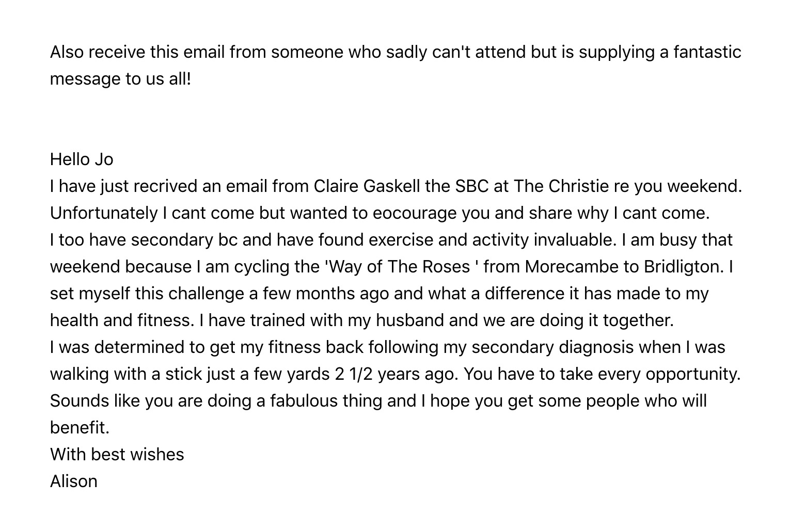The width and height of the screenshot is (790, 532).
Task: Click the abbreviation 'SBC' in the email
Action: [472, 186]
